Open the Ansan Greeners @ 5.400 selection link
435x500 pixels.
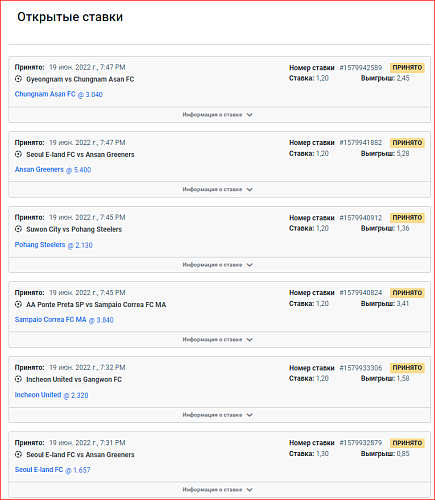[53, 170]
